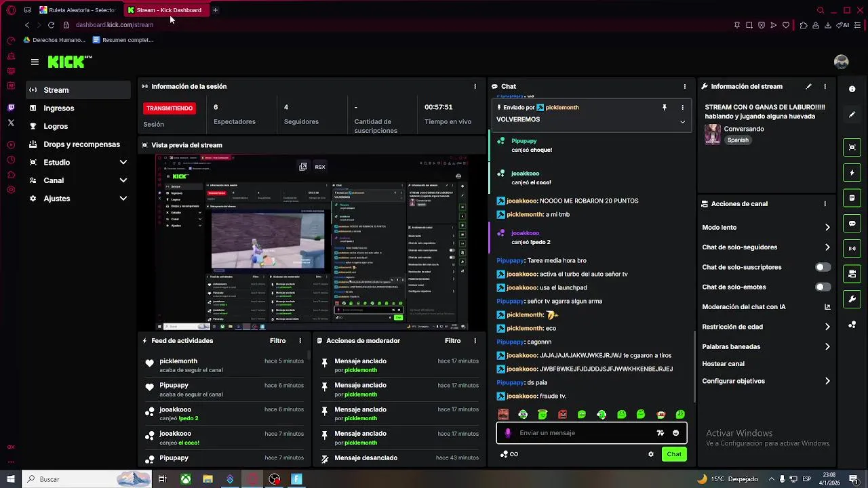
Task: Open Filtro in Acciones de moderador
Action: click(x=452, y=341)
